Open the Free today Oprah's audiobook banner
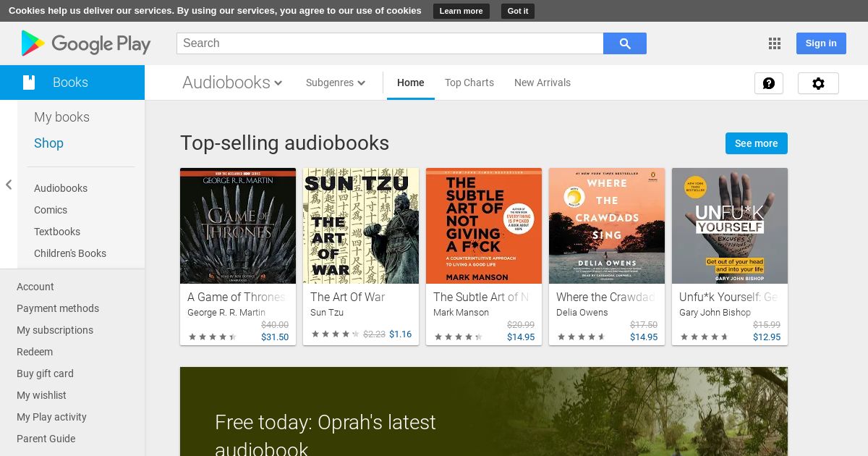 point(484,411)
